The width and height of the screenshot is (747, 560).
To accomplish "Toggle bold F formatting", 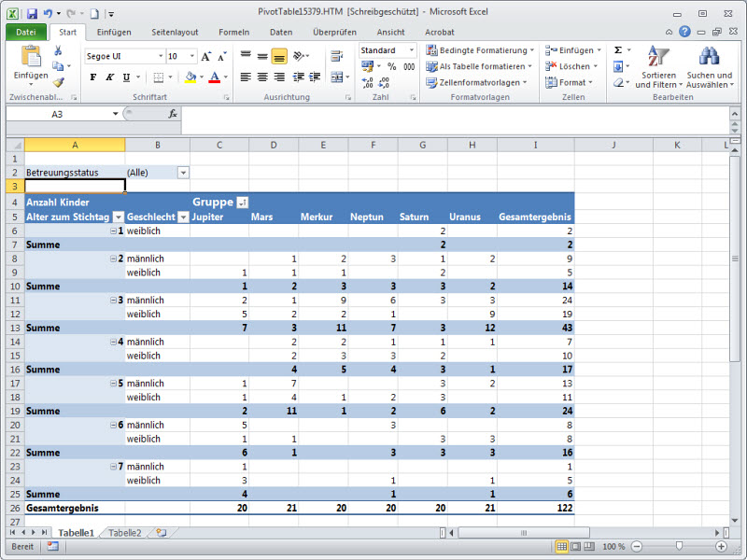I will pos(93,77).
